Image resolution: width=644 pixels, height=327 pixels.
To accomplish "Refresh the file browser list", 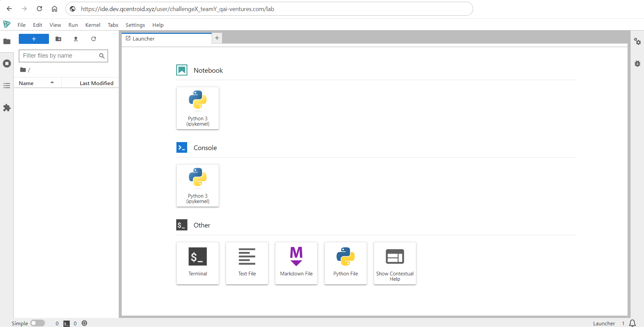I will [x=94, y=39].
